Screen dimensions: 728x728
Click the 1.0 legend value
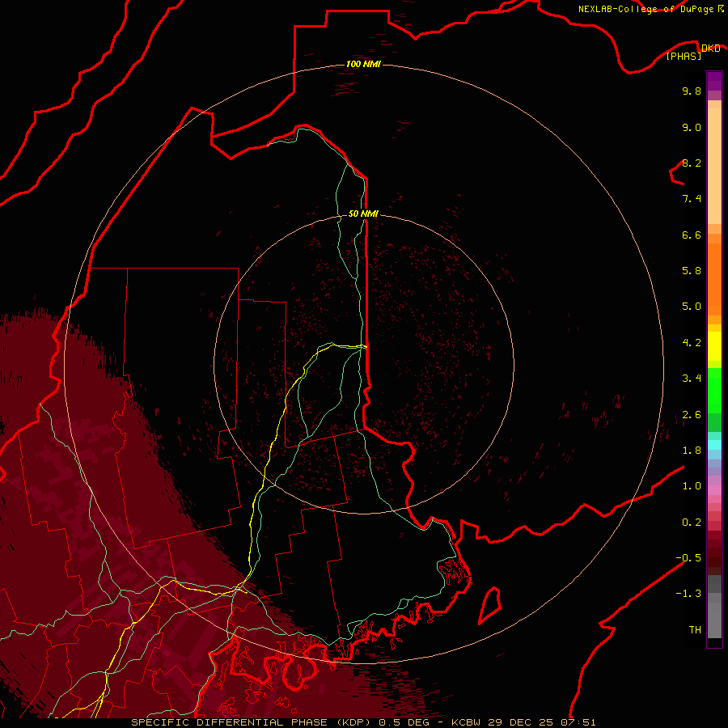click(x=692, y=486)
